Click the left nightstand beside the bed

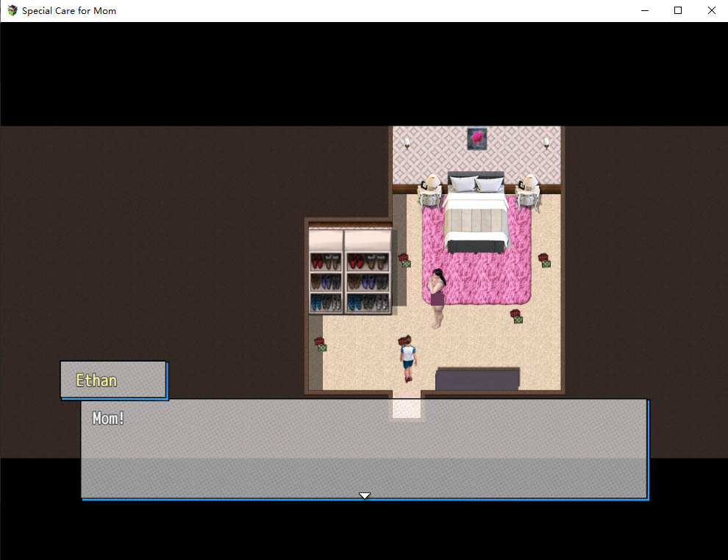(429, 193)
